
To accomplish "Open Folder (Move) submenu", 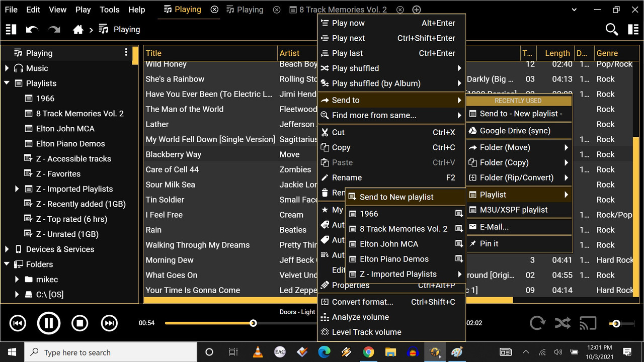I will 519,147.
